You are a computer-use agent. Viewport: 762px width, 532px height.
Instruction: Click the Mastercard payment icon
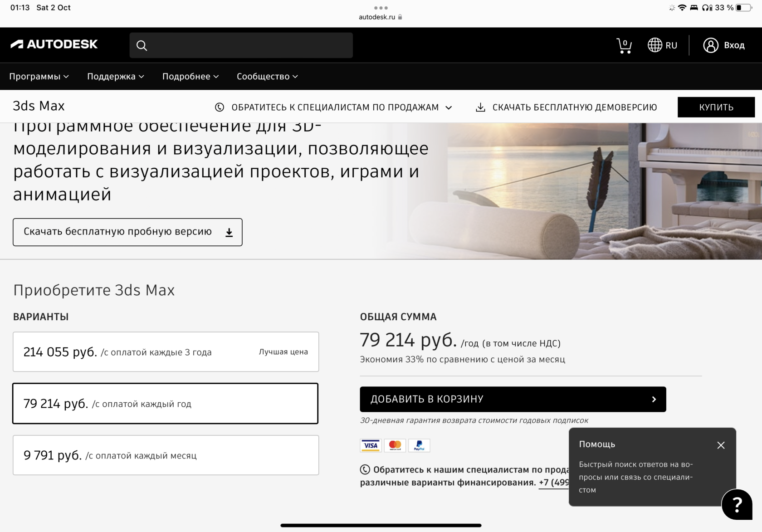click(x=395, y=445)
